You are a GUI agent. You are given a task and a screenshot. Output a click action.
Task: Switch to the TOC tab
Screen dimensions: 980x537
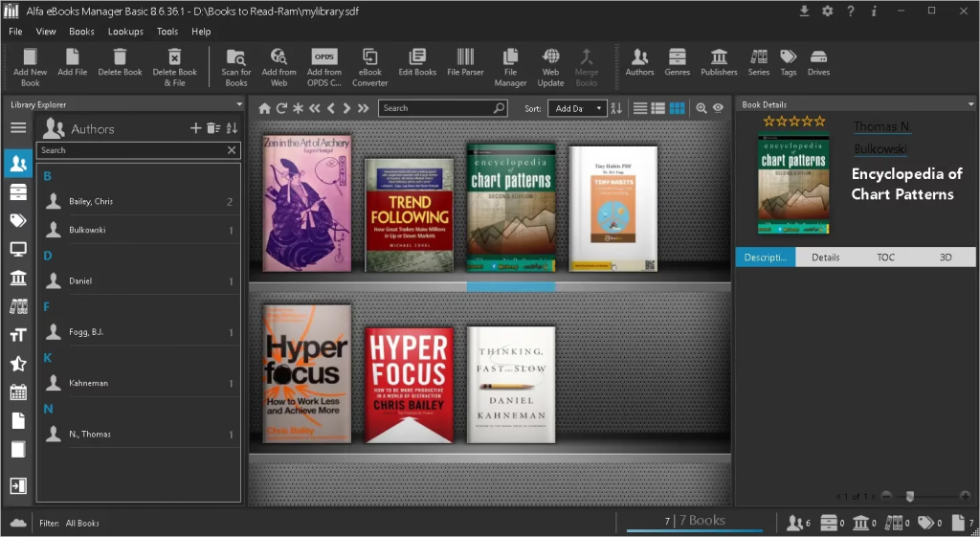[886, 257]
